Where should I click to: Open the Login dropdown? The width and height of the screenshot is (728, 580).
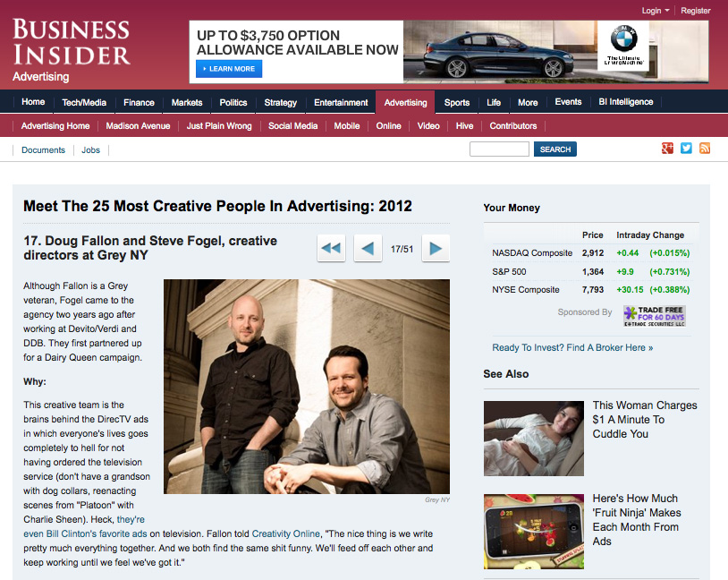655,11
